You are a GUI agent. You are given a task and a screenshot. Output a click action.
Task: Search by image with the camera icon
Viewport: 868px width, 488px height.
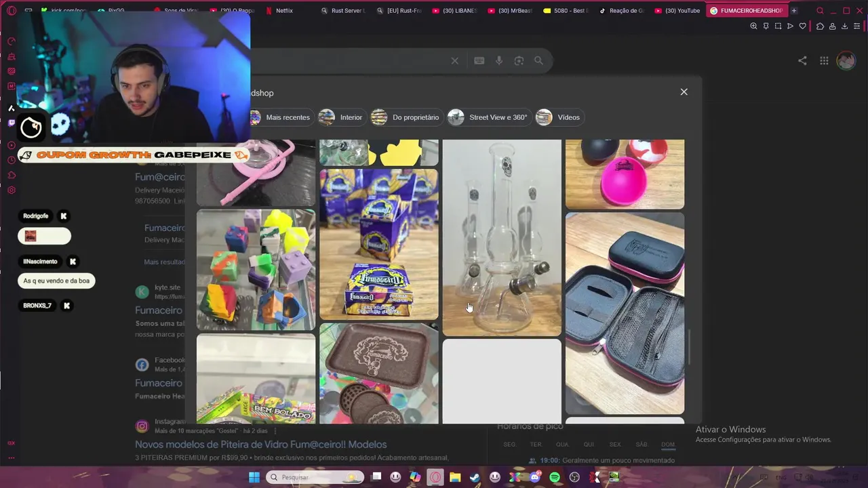coord(519,61)
